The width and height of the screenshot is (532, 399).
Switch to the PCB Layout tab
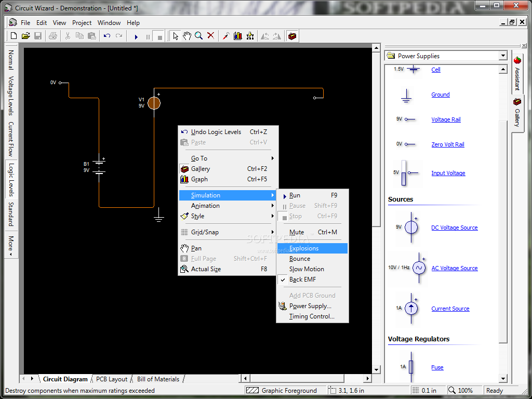point(112,379)
